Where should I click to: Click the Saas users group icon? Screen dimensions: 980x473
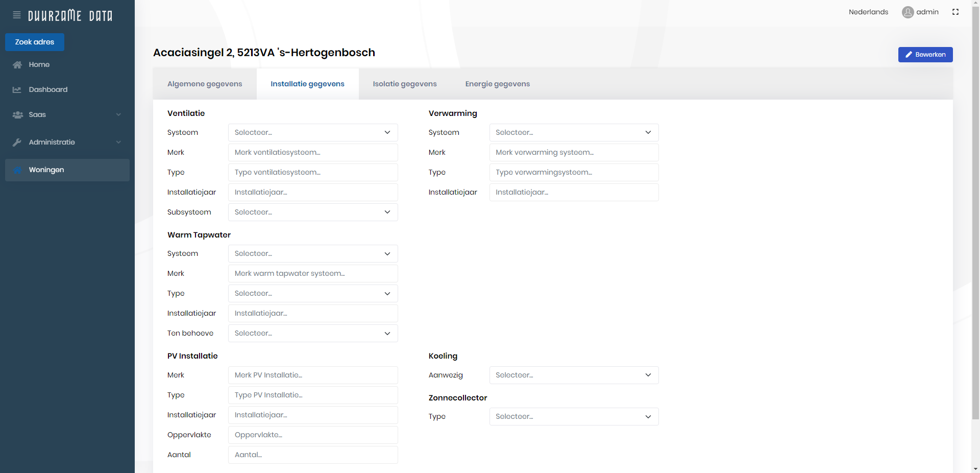pos(18,115)
